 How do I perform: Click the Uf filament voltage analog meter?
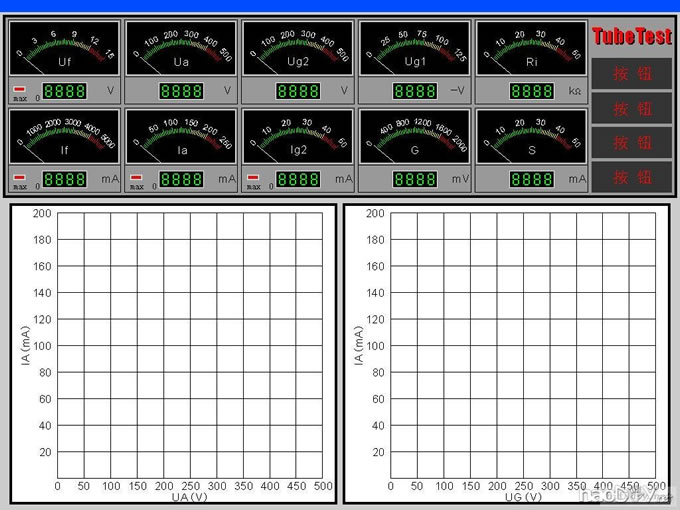(x=65, y=48)
